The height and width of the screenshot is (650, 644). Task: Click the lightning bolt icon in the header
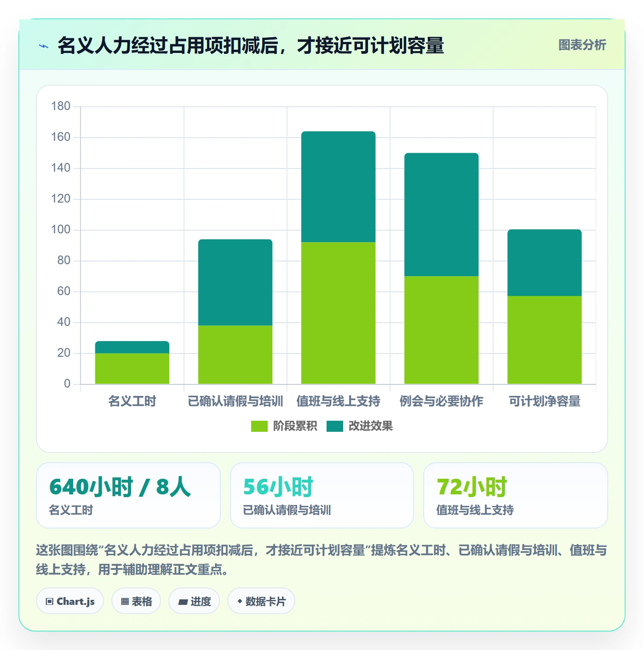coord(44,46)
